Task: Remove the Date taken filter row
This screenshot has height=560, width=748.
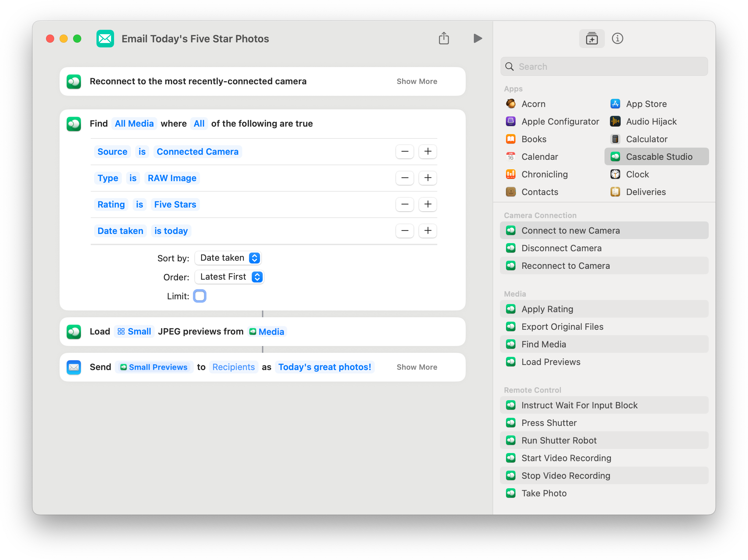Action: 405,231
